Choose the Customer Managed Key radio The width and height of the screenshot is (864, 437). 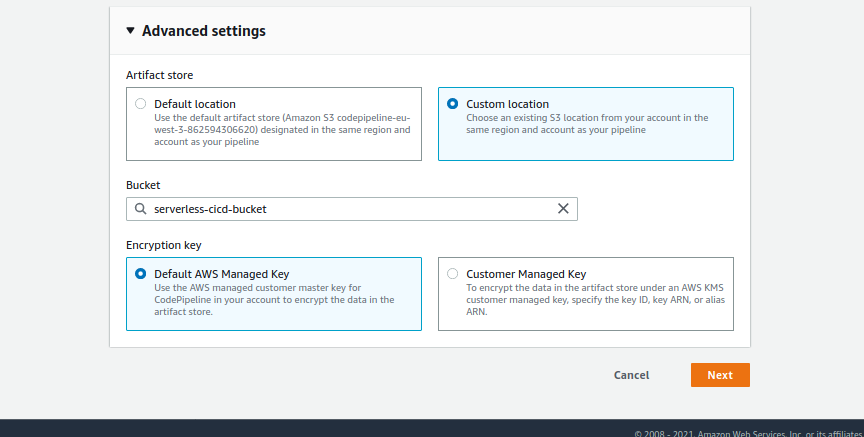[x=453, y=274]
